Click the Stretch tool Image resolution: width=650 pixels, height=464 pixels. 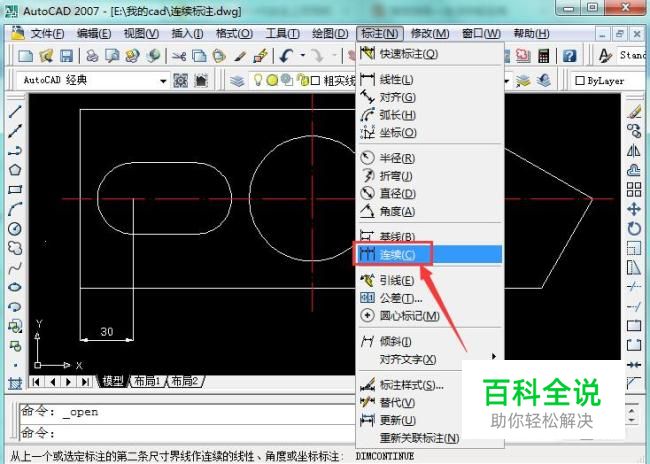pyautogui.click(x=634, y=268)
